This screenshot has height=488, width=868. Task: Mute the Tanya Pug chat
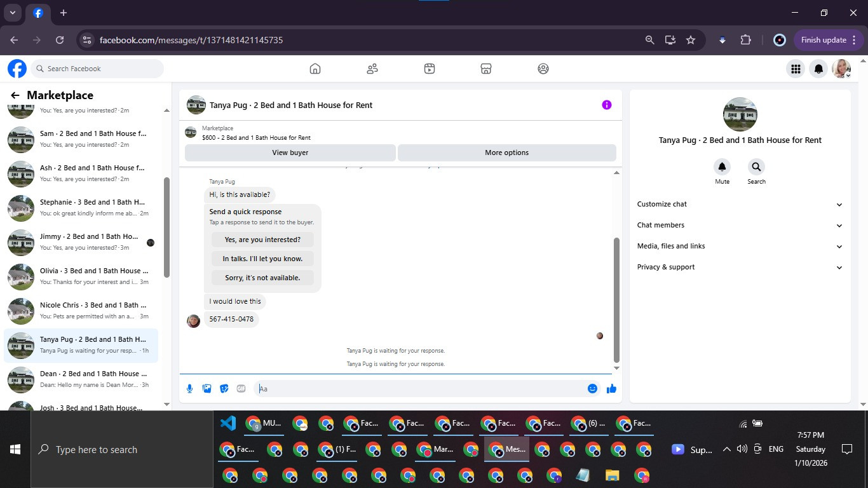(722, 167)
